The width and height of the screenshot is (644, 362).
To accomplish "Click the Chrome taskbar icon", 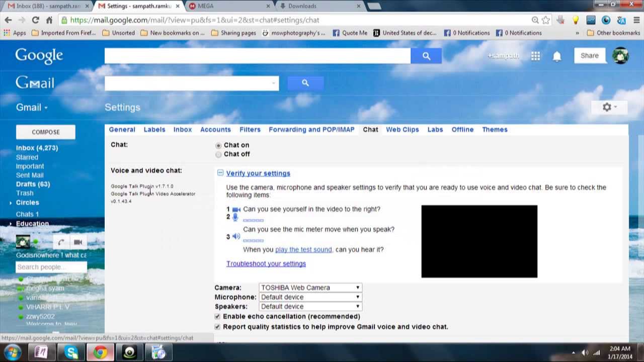I will (100, 352).
